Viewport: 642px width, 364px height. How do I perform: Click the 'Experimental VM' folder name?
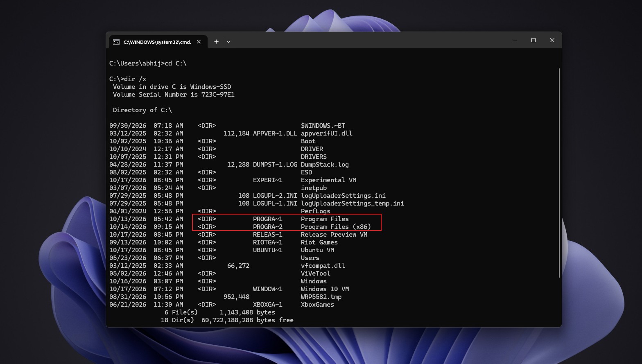(328, 180)
